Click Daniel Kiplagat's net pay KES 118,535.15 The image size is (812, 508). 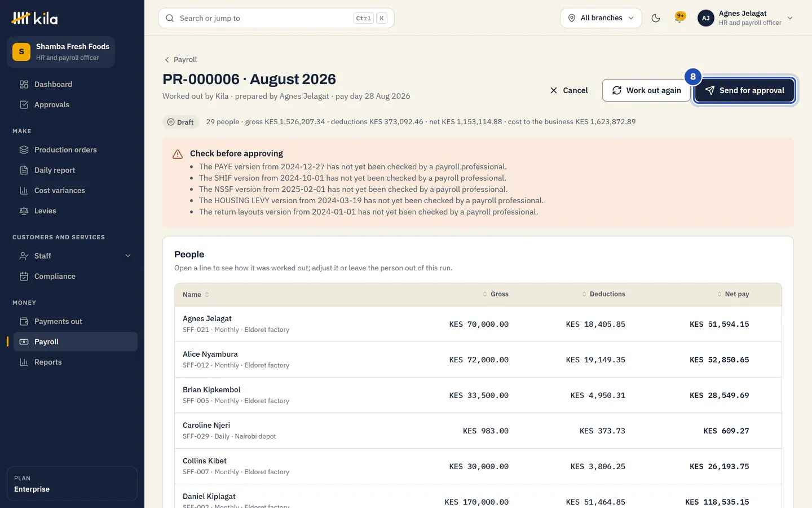coord(717,502)
